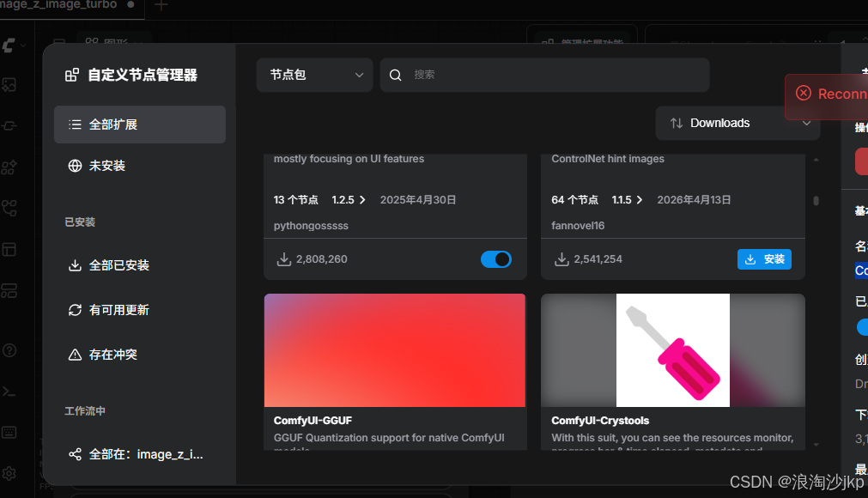Open the templates sidebar icon
Image resolution: width=868 pixels, height=498 pixels.
pos(9,290)
